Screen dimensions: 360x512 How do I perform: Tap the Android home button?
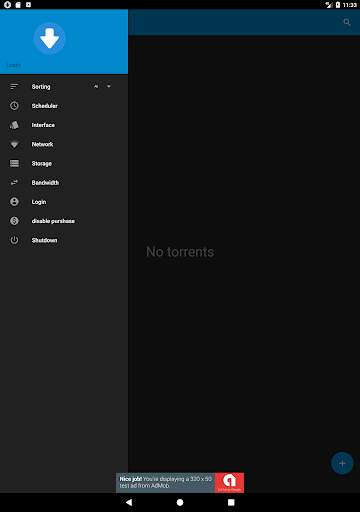[180, 502]
